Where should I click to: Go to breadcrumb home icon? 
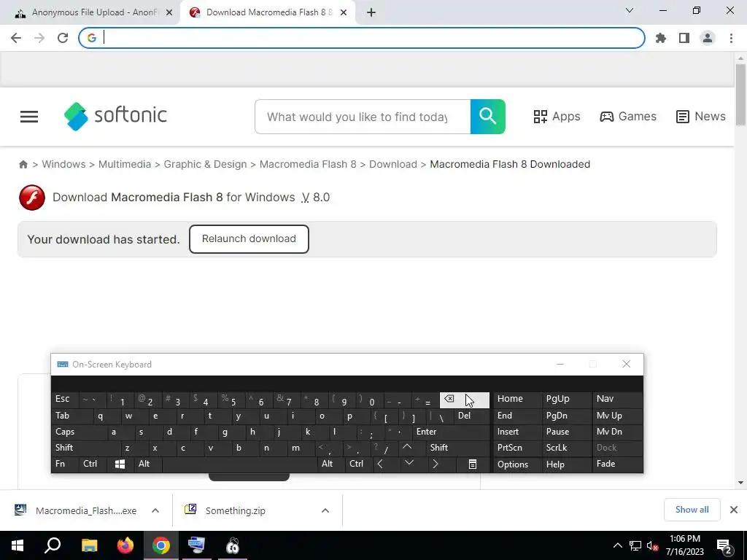pos(23,164)
